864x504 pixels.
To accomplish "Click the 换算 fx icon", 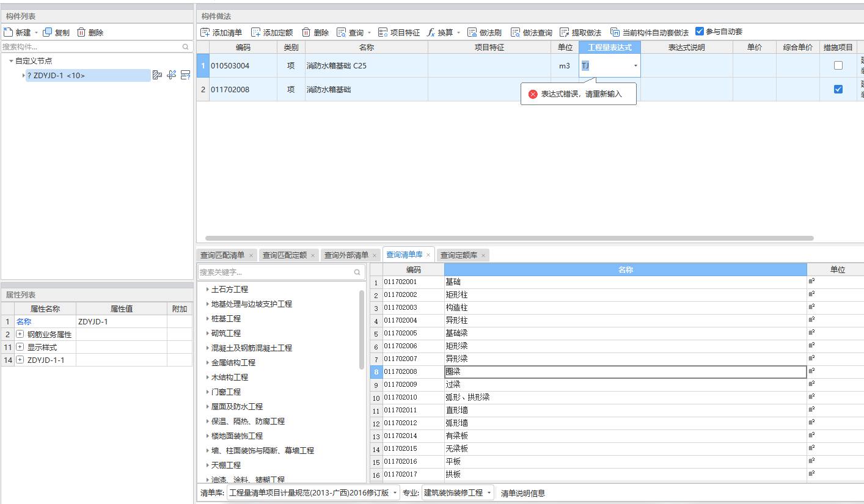I will click(x=430, y=32).
